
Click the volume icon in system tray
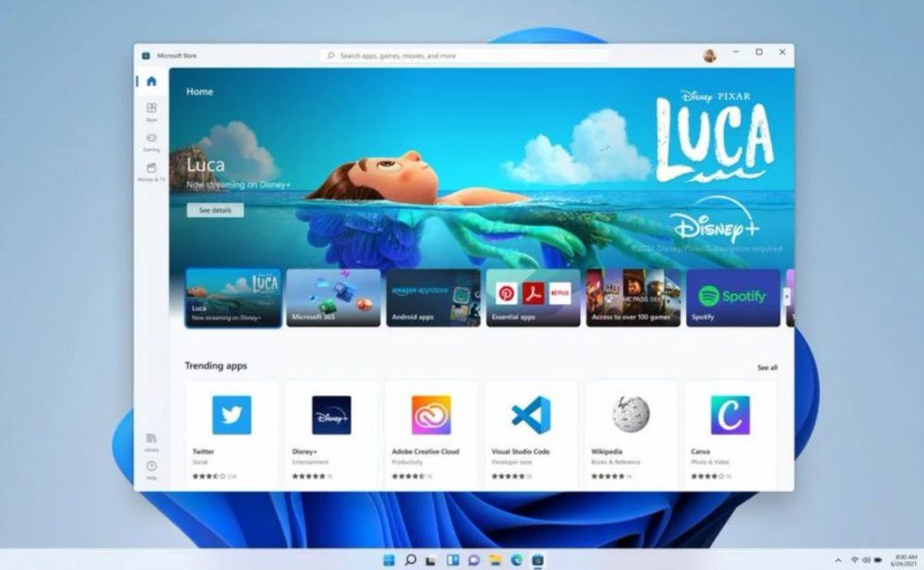866,560
